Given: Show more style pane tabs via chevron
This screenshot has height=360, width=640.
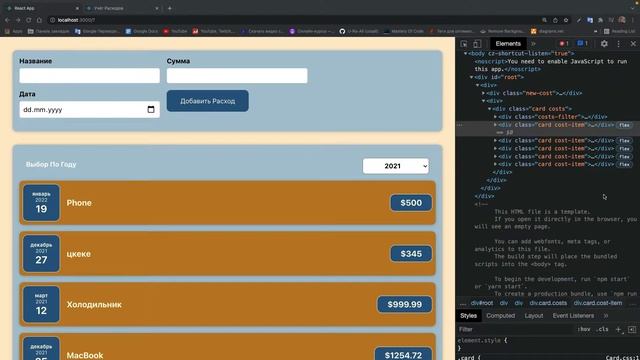Looking at the screenshot, I should click(x=606, y=316).
